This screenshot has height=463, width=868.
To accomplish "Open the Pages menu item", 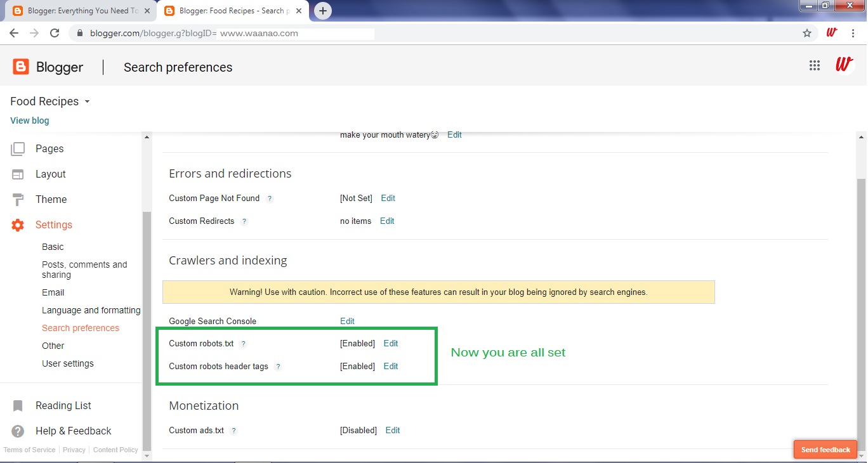I will [x=49, y=149].
